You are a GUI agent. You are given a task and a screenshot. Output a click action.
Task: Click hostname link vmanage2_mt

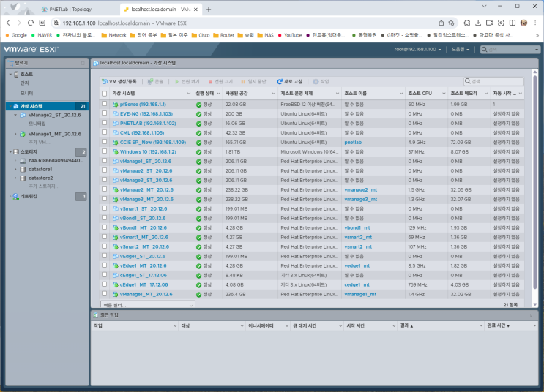[360, 190]
